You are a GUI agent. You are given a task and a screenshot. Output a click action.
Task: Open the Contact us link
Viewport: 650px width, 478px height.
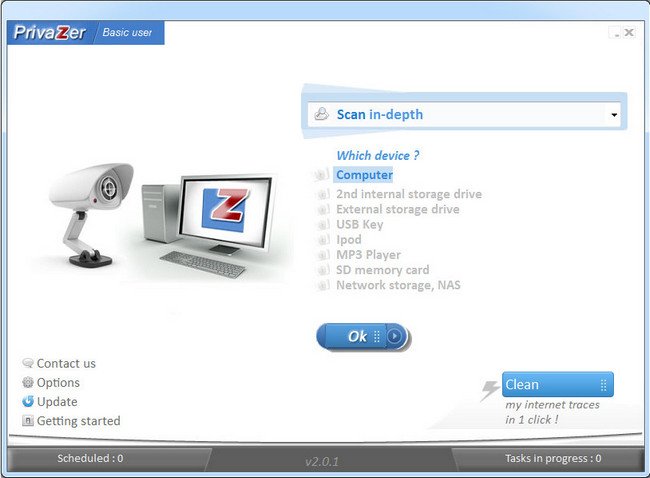coord(66,363)
